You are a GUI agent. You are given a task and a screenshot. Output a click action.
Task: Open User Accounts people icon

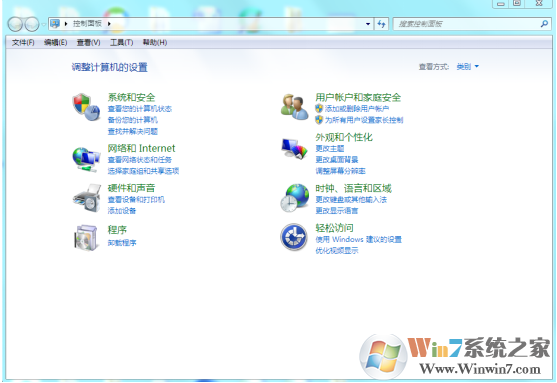[294, 107]
